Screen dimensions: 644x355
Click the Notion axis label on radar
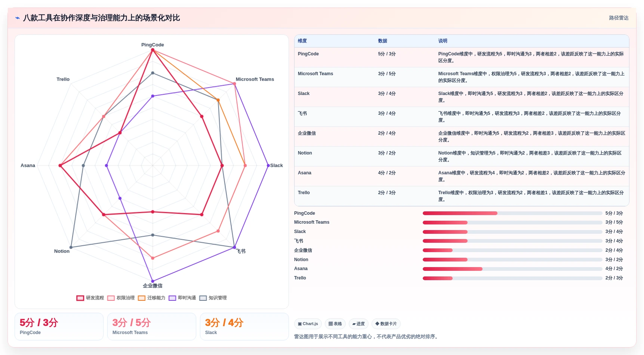coord(62,251)
